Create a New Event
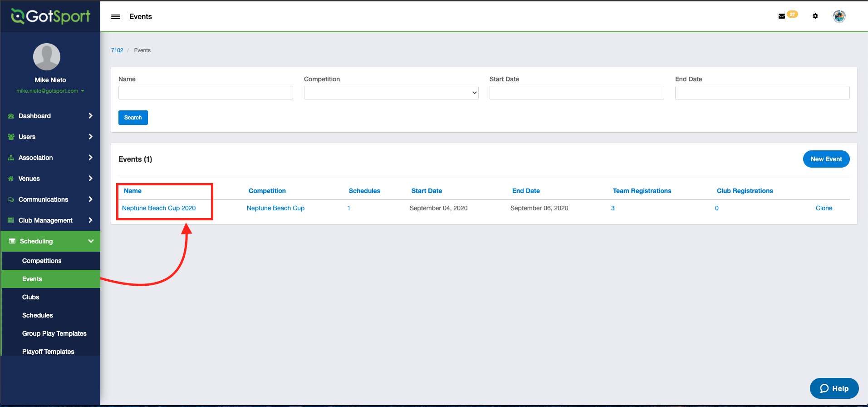Image resolution: width=868 pixels, height=407 pixels. 826,159
